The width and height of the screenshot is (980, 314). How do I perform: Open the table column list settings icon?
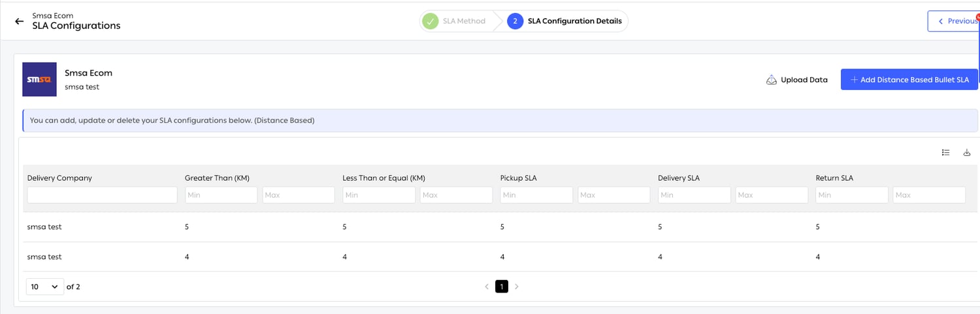[945, 153]
